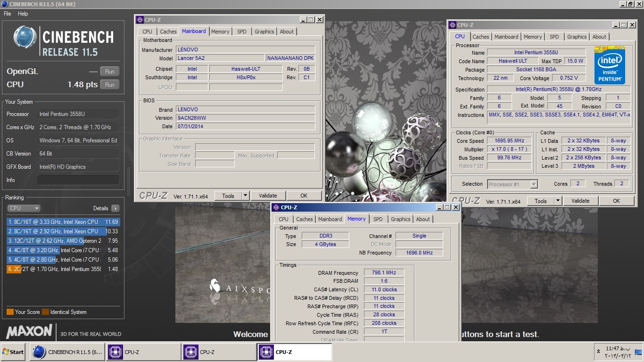Viewport: 644px width, 362px height.
Task: Click the Intel Pentium logo badge
Action: tap(610, 65)
